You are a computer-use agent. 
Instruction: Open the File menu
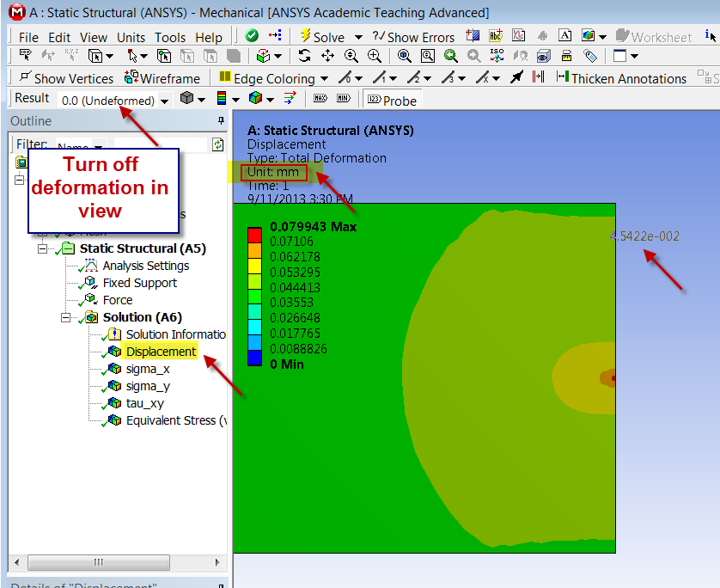[28, 37]
